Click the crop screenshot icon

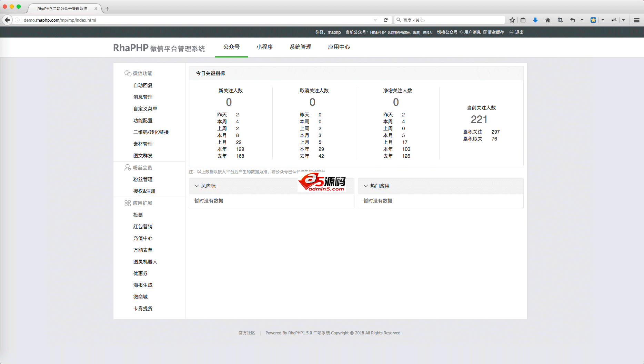[560, 20]
